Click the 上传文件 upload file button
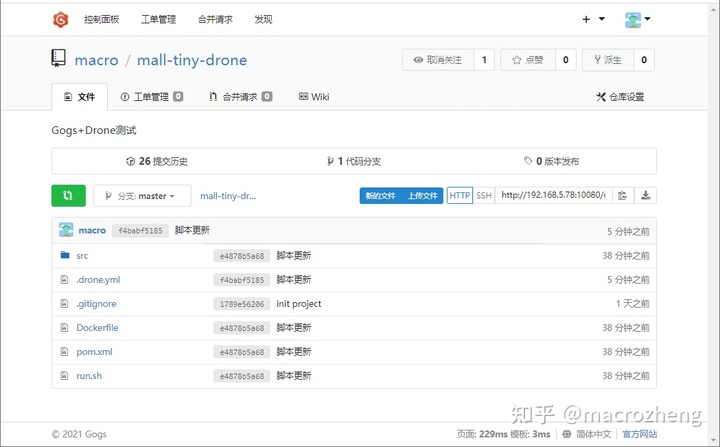The image size is (720, 447). click(x=422, y=196)
